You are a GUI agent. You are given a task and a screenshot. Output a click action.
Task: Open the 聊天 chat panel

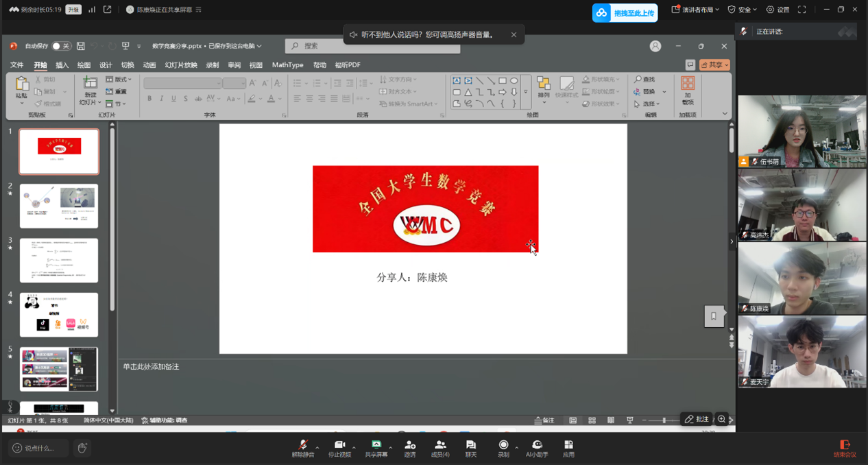tap(470, 448)
